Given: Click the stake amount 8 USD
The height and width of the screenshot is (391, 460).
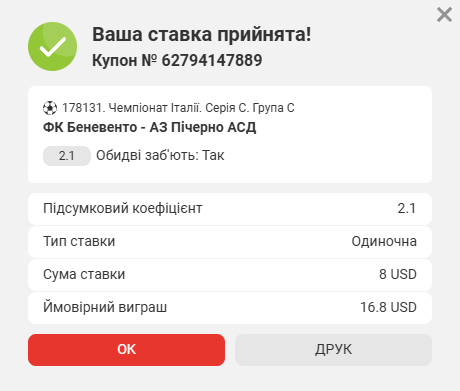Looking at the screenshot, I should 398,274.
